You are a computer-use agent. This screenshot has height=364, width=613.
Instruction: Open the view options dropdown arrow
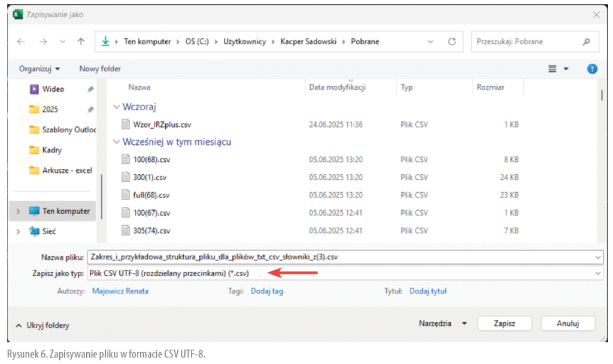[566, 69]
